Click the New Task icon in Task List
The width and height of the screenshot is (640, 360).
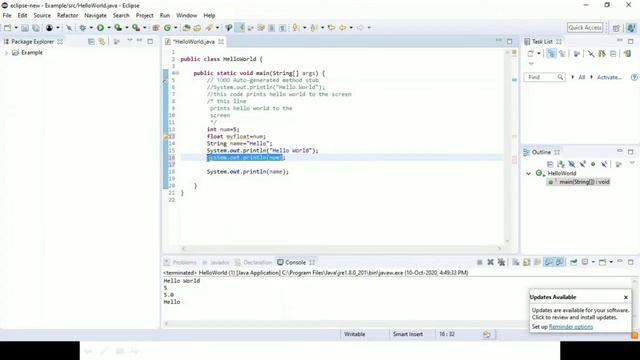click(x=531, y=53)
